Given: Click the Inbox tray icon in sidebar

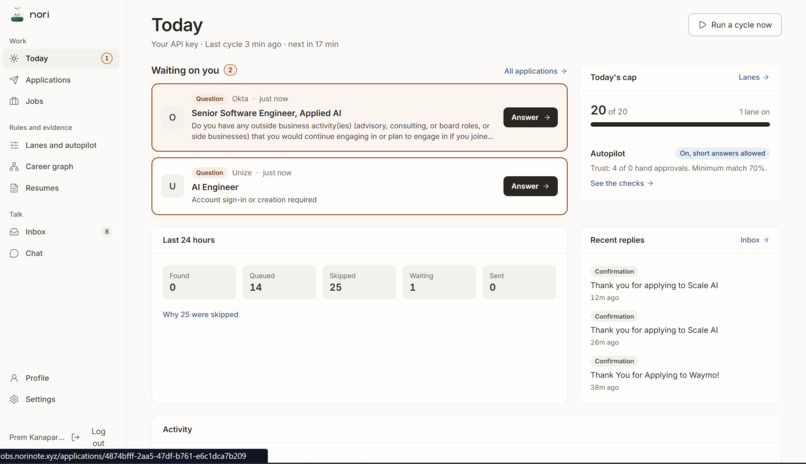Looking at the screenshot, I should point(14,232).
